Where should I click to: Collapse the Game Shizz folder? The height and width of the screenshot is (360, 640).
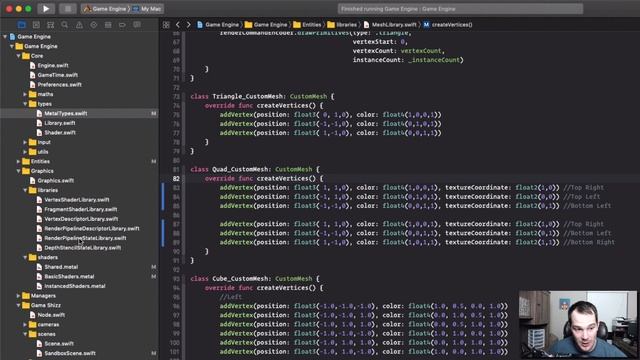coord(18,305)
